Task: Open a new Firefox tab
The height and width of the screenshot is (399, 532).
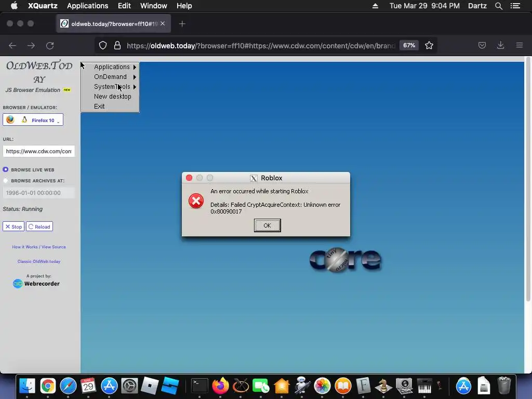Action: [x=182, y=24]
